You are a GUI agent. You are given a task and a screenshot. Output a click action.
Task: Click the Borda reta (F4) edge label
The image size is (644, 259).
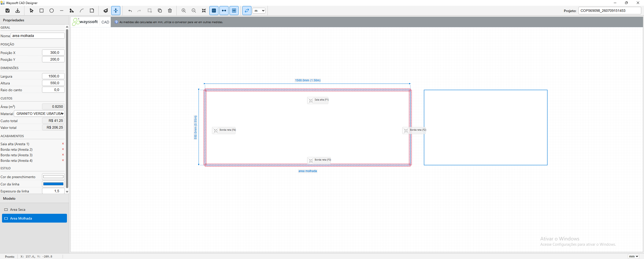click(224, 130)
